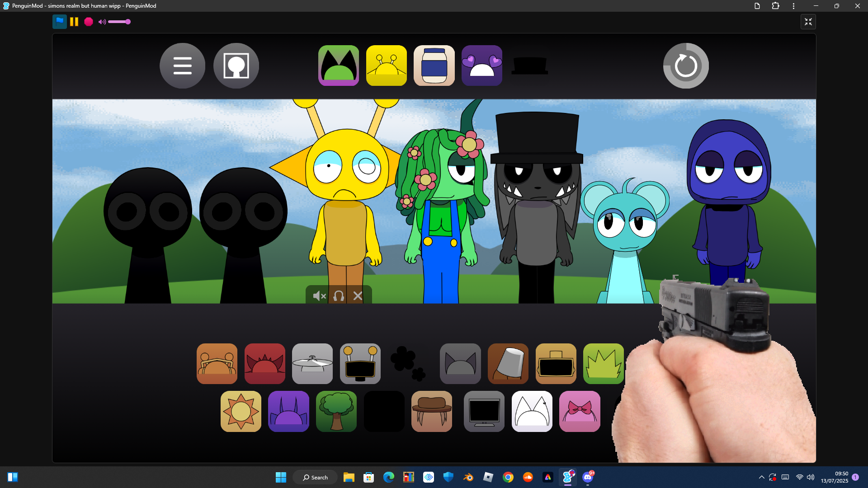868x488 pixels.
Task: Open the character silhouette gallery button
Action: (x=236, y=66)
